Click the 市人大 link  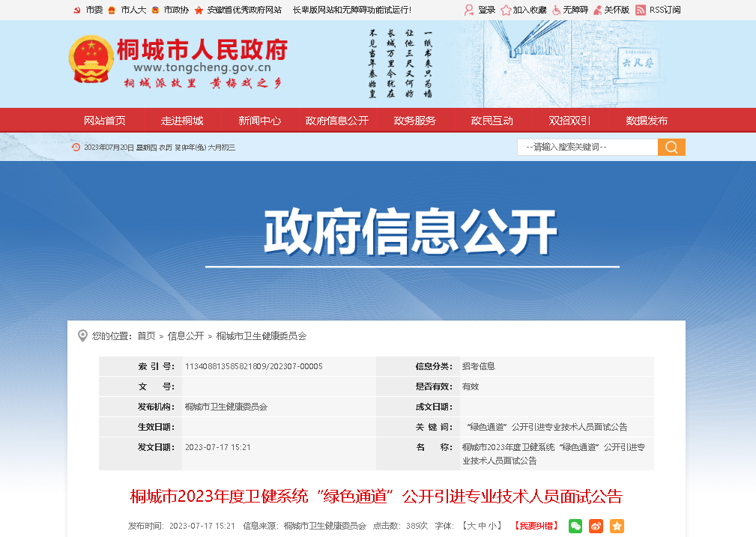[x=133, y=10]
